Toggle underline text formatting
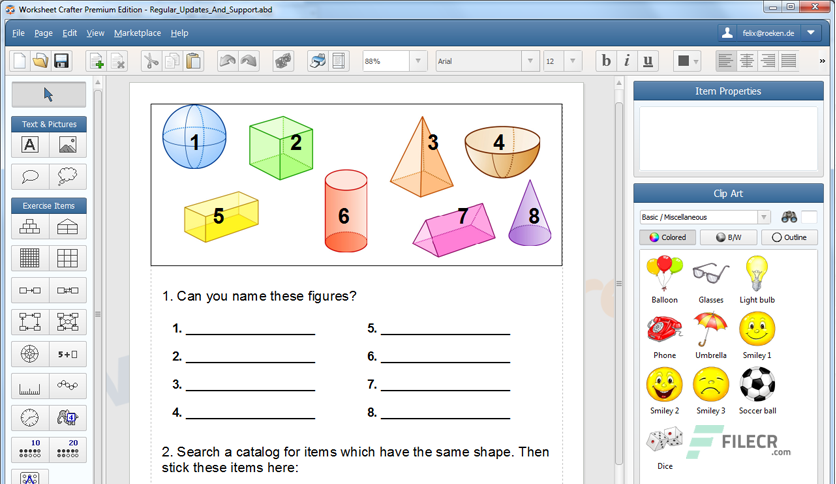 (648, 61)
